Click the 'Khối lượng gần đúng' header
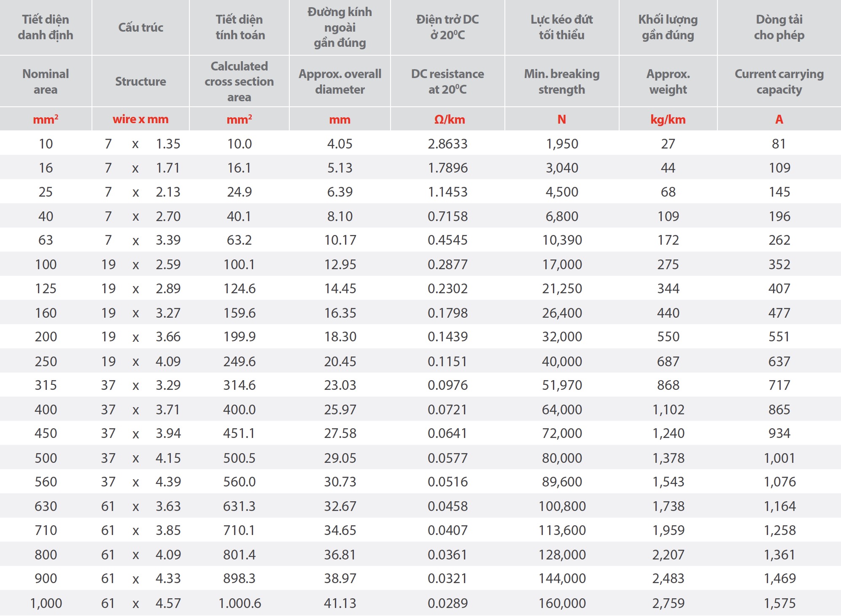The image size is (841, 616). [x=668, y=27]
